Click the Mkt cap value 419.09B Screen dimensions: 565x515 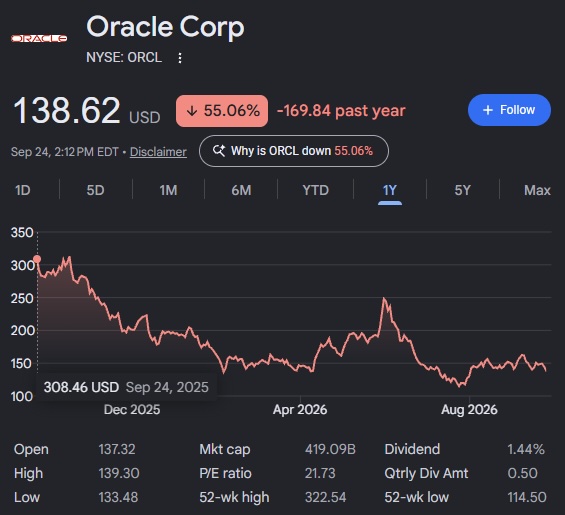[x=330, y=449]
